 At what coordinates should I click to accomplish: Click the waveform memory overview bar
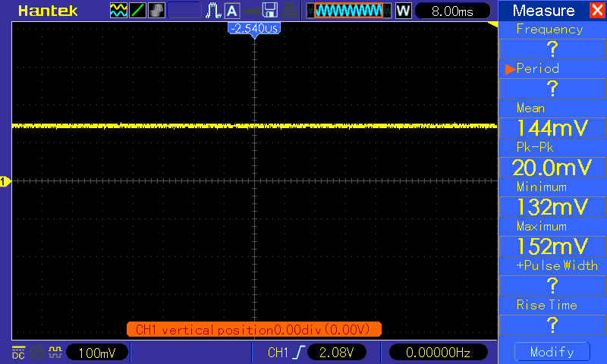pyautogui.click(x=349, y=11)
